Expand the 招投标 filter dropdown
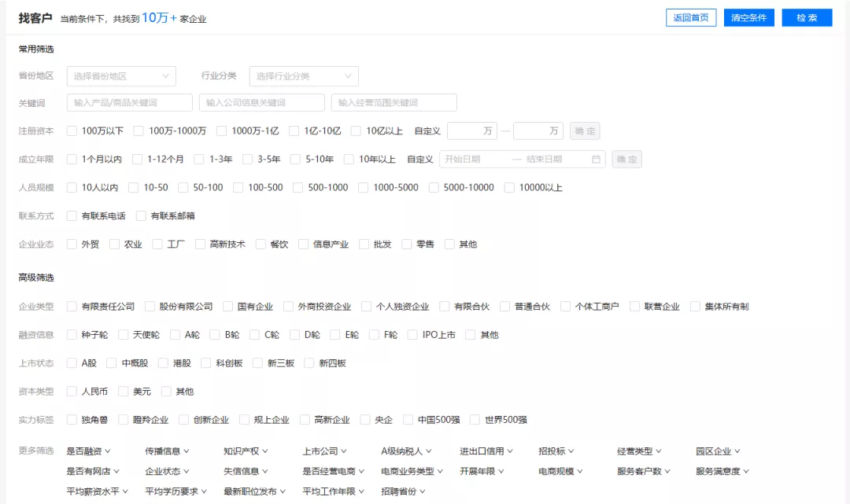Viewport: 850px width, 504px height. (556, 451)
